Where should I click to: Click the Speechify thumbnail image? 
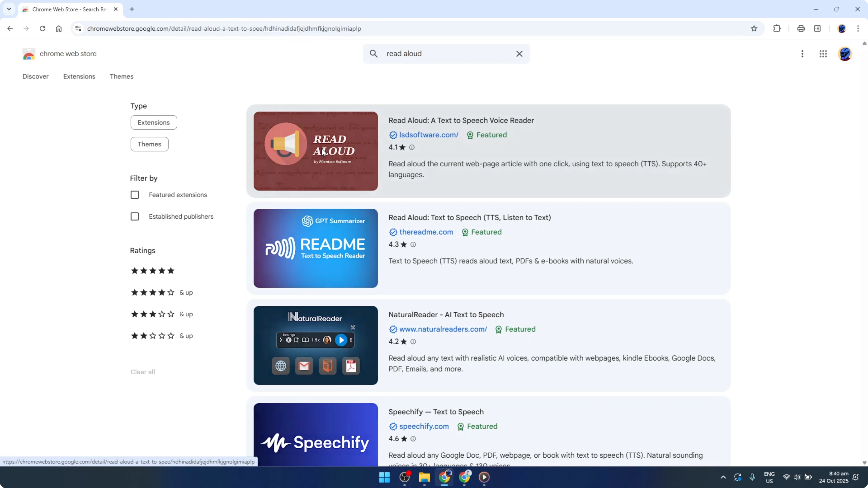click(316, 435)
